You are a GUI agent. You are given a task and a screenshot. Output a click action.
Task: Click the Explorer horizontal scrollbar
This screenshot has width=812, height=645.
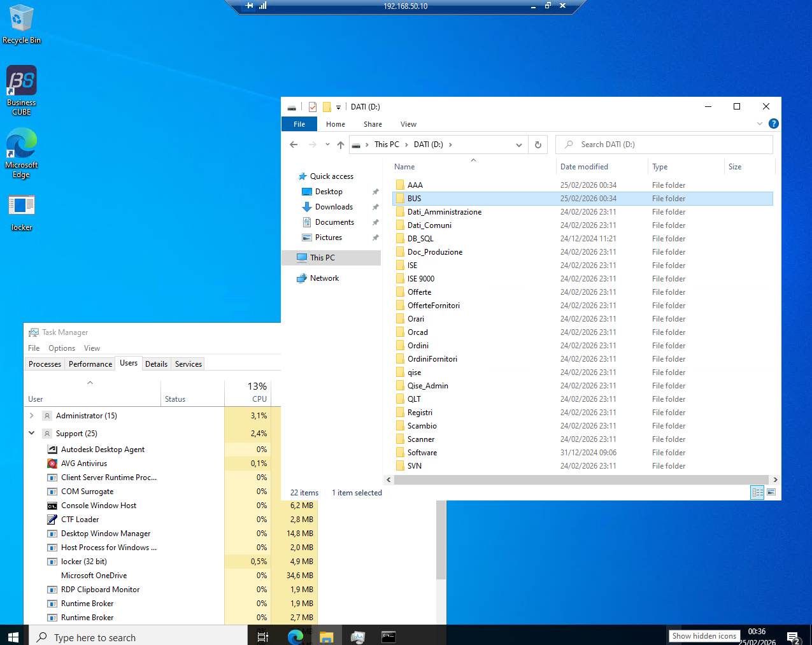click(x=581, y=479)
